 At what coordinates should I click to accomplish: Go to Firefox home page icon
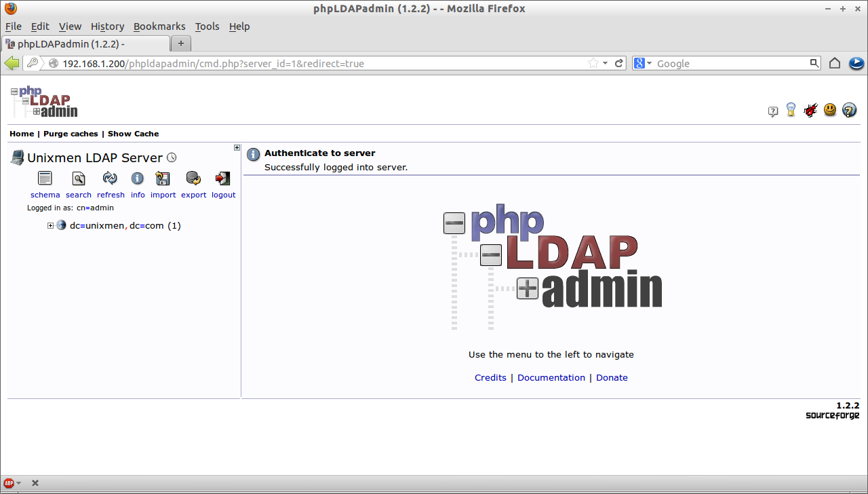pos(835,63)
